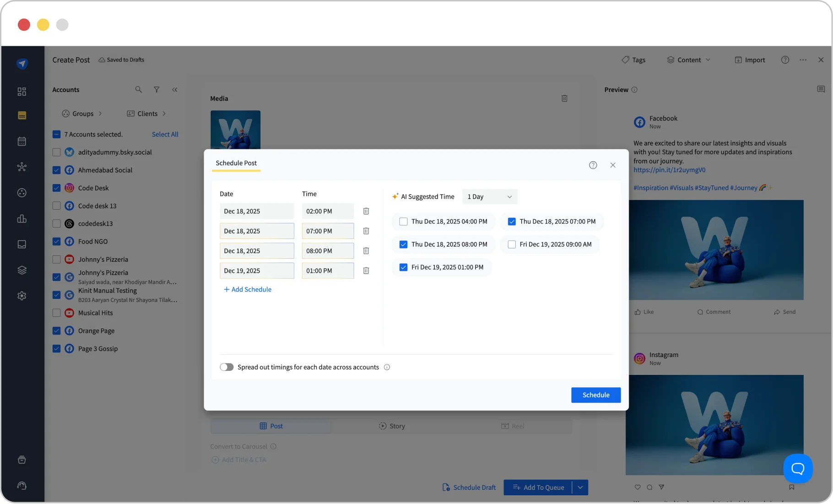Check the Fri Dec 19, 2025 09:00 AM suggestion
The height and width of the screenshot is (504, 833).
click(x=511, y=244)
